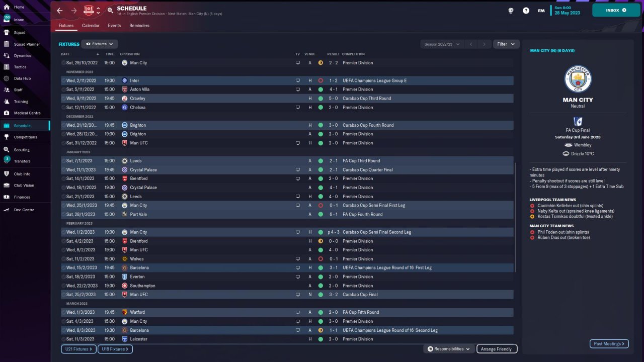Image resolution: width=644 pixels, height=362 pixels.
Task: Open the Tactics sidebar icon
Action: pyautogui.click(x=7, y=67)
